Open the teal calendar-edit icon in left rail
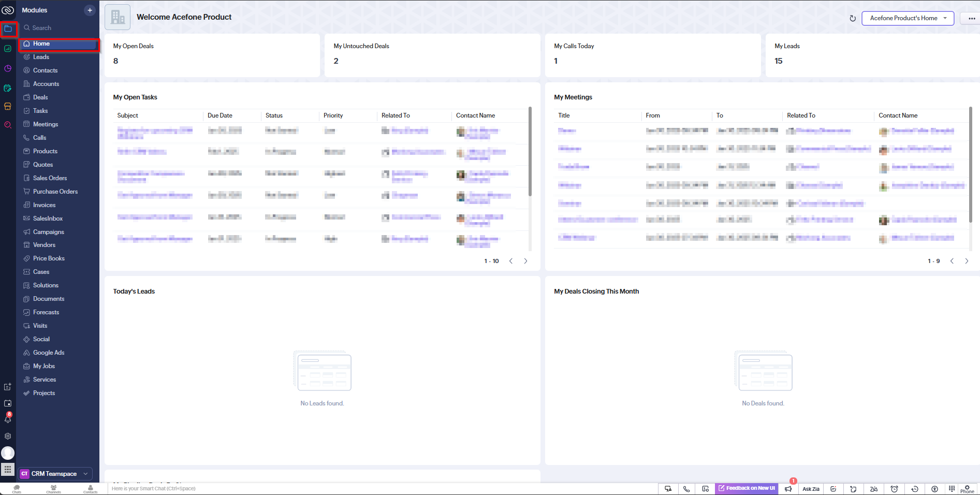 [x=8, y=88]
